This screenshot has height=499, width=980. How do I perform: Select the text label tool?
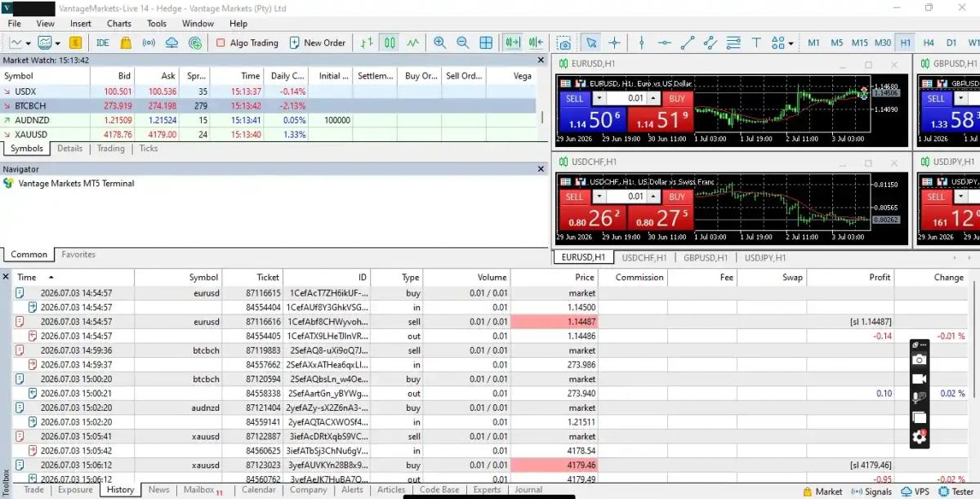point(756,42)
